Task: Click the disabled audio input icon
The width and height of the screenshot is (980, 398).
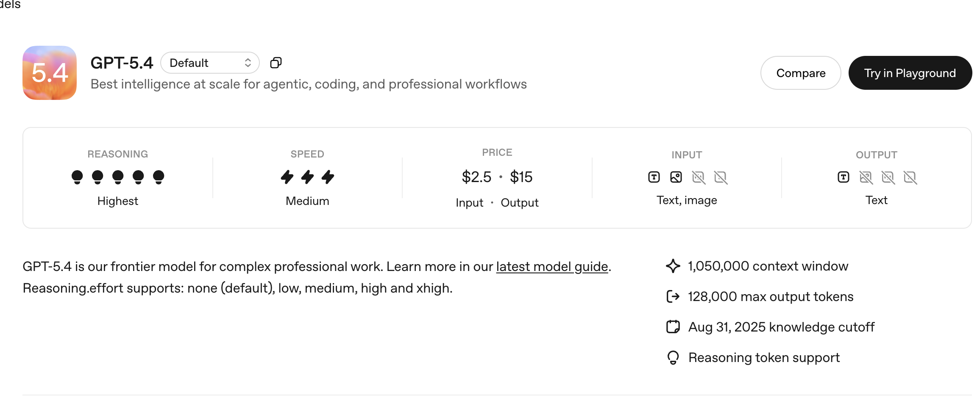Action: pos(699,177)
